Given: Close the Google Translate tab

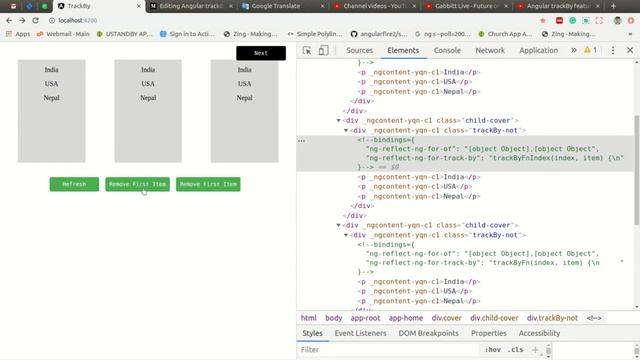Looking at the screenshot, I should click(x=322, y=6).
